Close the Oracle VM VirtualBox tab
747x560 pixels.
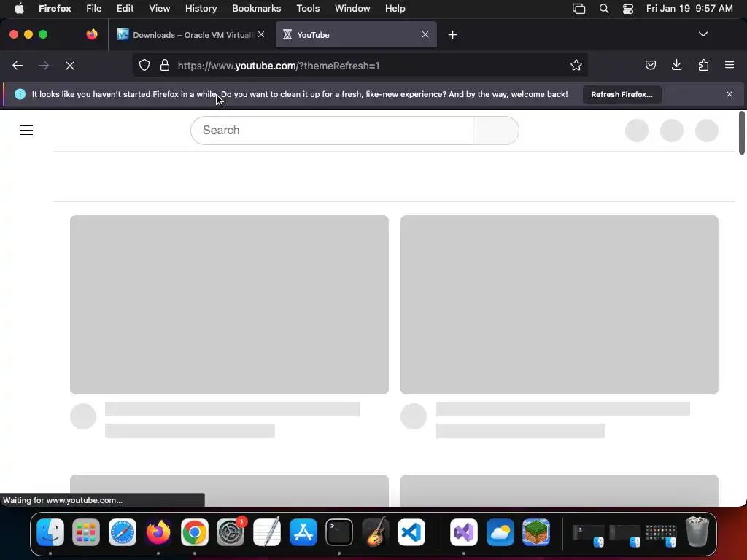coord(261,34)
